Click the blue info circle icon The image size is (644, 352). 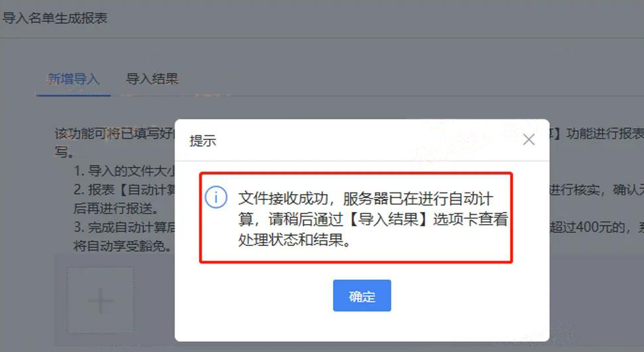tap(216, 197)
